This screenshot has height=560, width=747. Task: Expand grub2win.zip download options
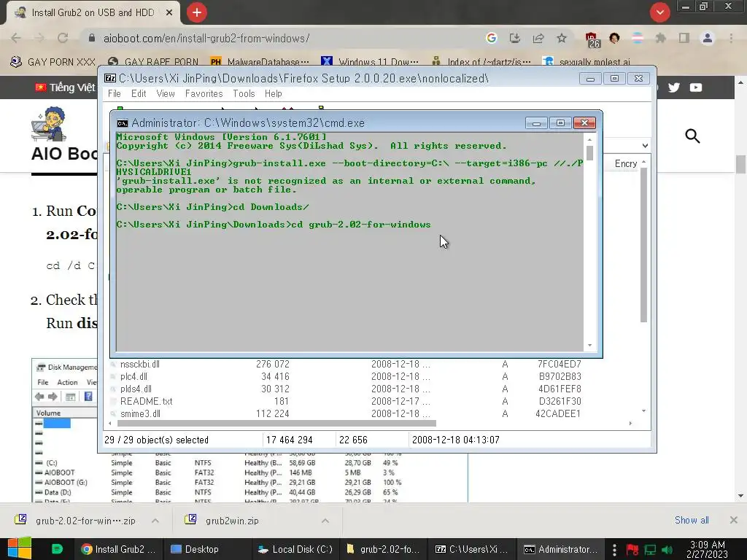(325, 521)
